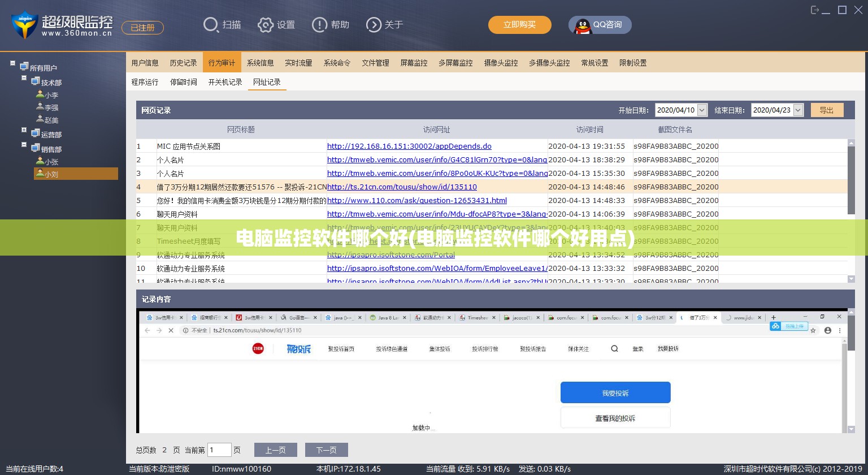Image resolution: width=868 pixels, height=475 pixels.
Task: Collapse the 销售部 tree branch
Action: pyautogui.click(x=24, y=145)
